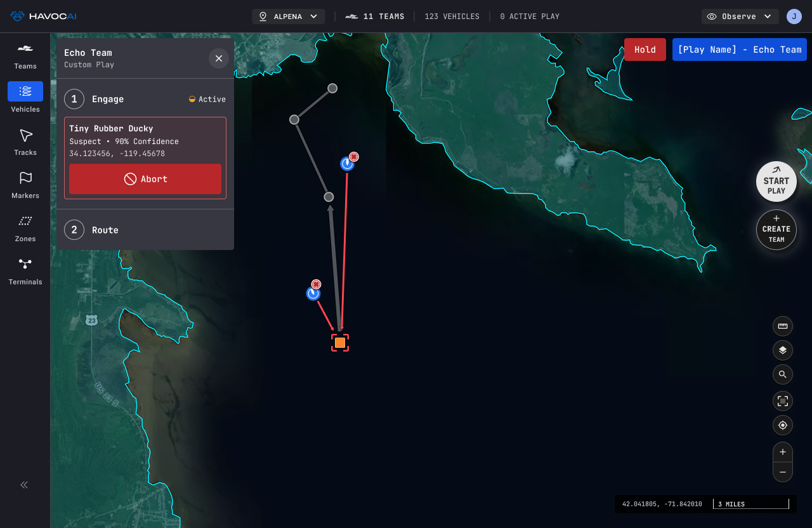Click the red Hold button
Screen dimensions: 812x528
point(645,49)
